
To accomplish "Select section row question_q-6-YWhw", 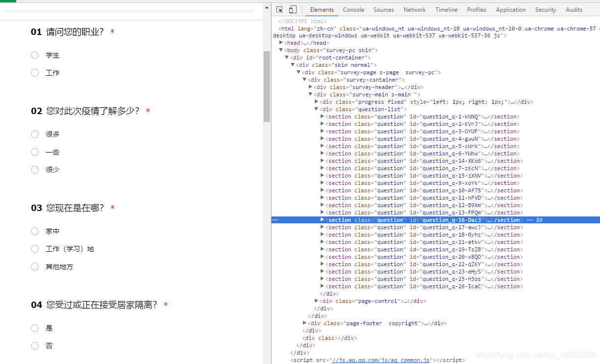I will [x=422, y=153].
